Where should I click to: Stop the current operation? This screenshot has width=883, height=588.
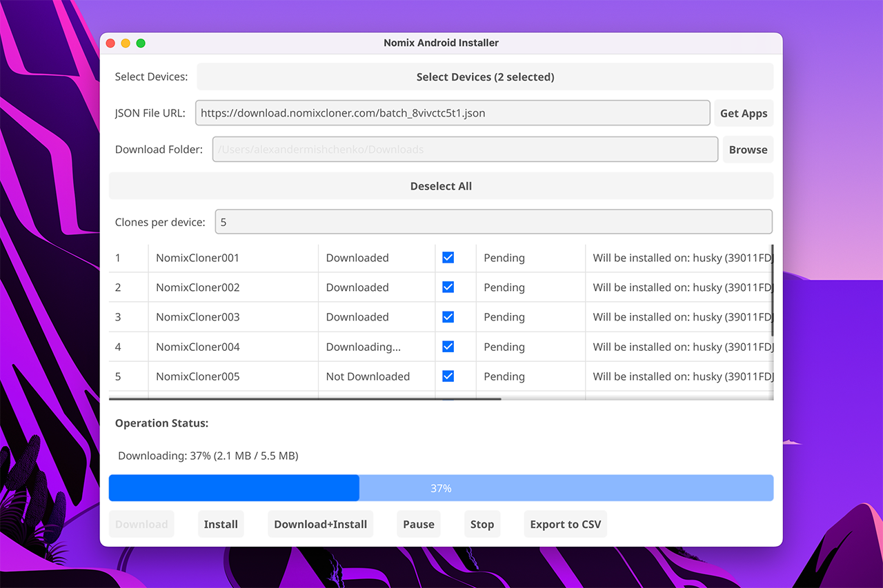[482, 524]
